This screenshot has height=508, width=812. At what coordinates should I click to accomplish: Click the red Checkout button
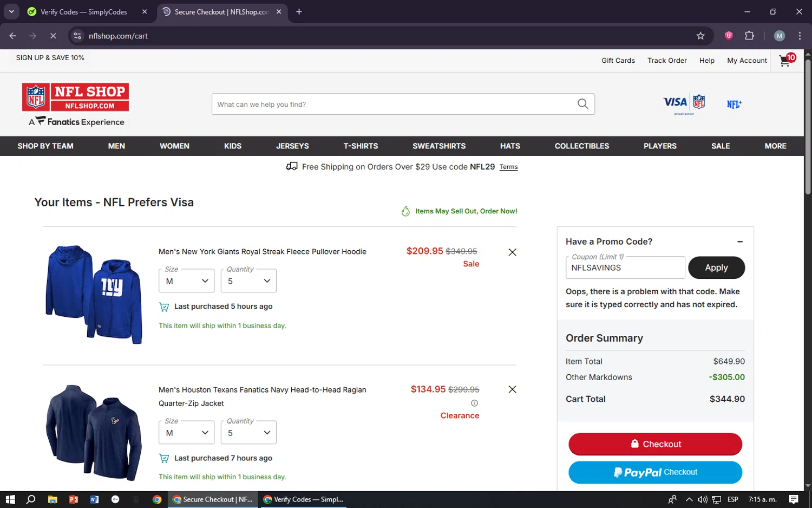pyautogui.click(x=655, y=444)
